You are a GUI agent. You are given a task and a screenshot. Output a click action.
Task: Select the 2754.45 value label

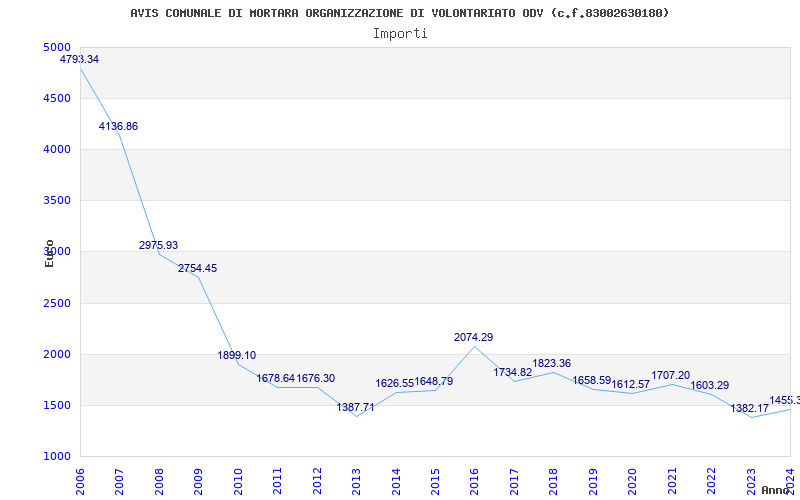(197, 268)
